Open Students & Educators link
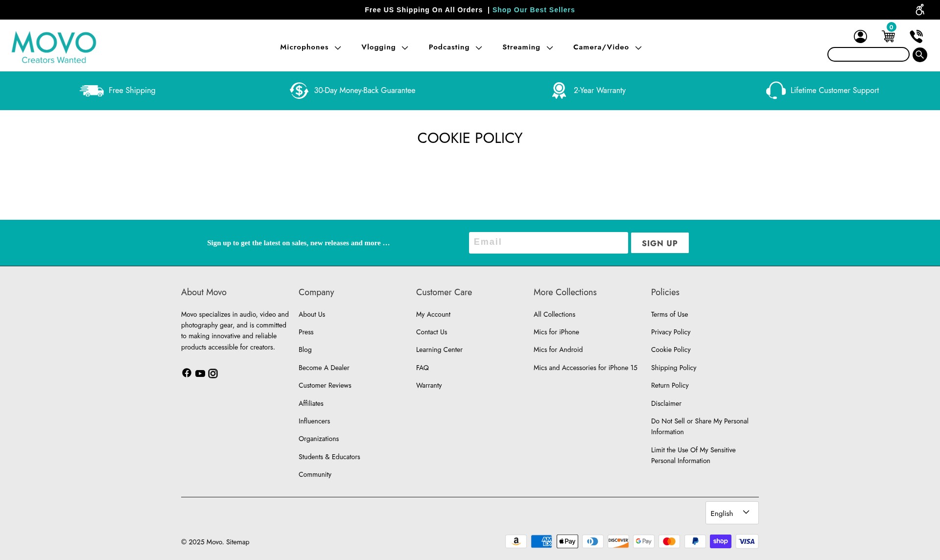The width and height of the screenshot is (940, 560). click(329, 457)
